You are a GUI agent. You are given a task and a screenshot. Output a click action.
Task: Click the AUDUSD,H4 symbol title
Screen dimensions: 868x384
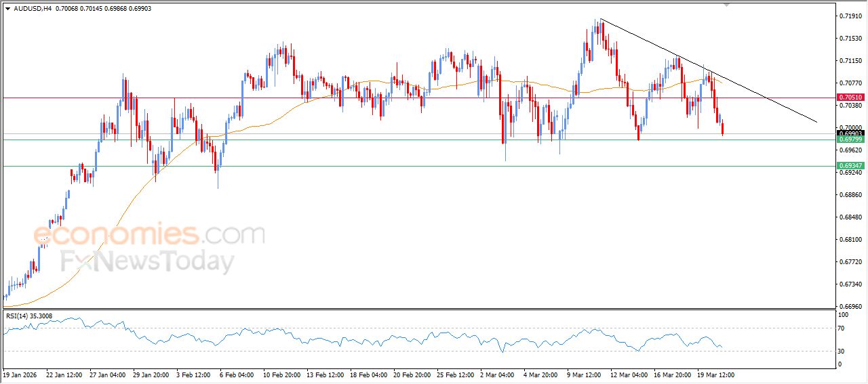pos(32,8)
